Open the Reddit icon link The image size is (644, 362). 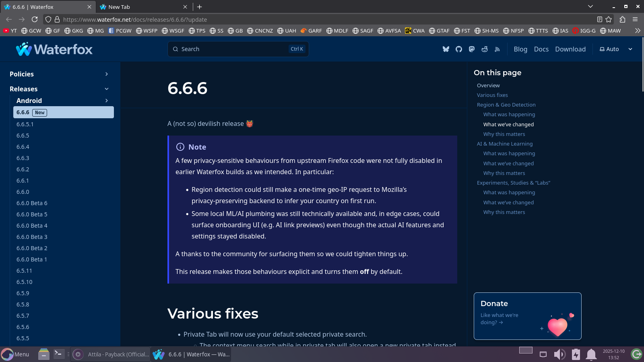pos(485,49)
